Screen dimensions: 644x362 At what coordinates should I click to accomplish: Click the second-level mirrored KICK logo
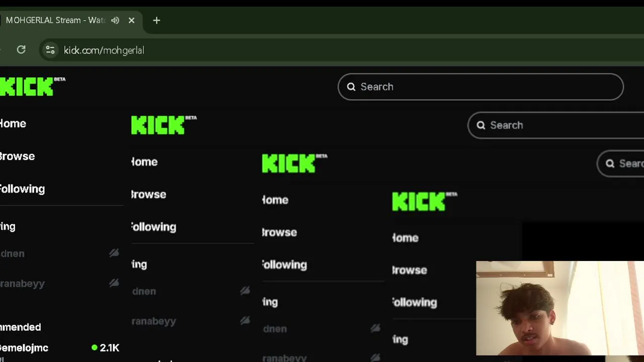pyautogui.click(x=164, y=125)
